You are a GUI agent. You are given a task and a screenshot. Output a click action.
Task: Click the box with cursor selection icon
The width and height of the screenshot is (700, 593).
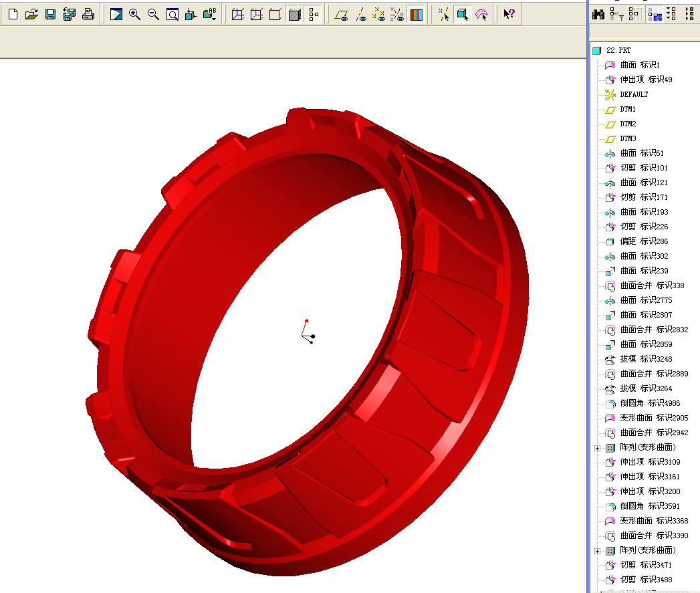(462, 15)
